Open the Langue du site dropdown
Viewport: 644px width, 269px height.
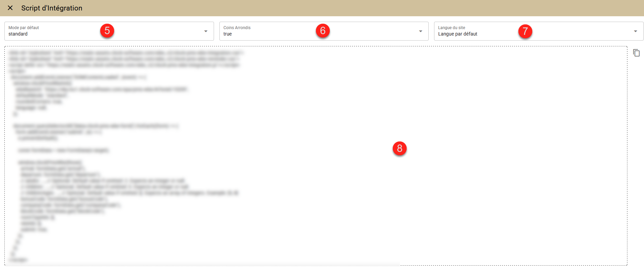pos(539,31)
